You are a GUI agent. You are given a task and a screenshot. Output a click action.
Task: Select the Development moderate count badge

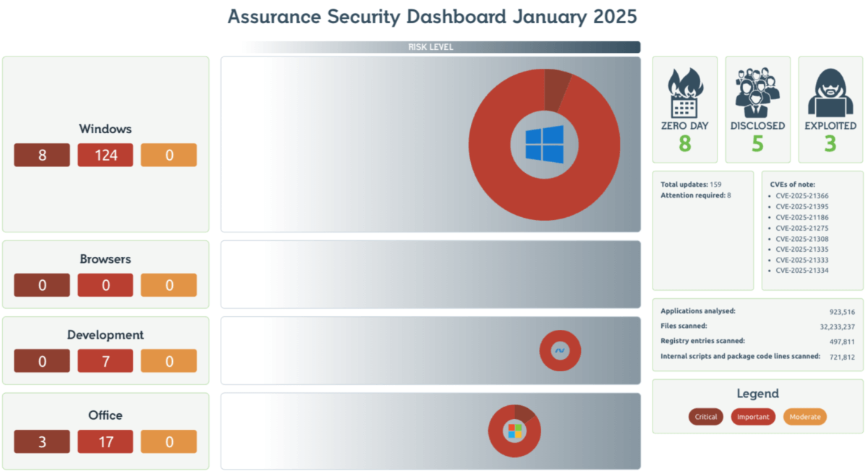[169, 361]
